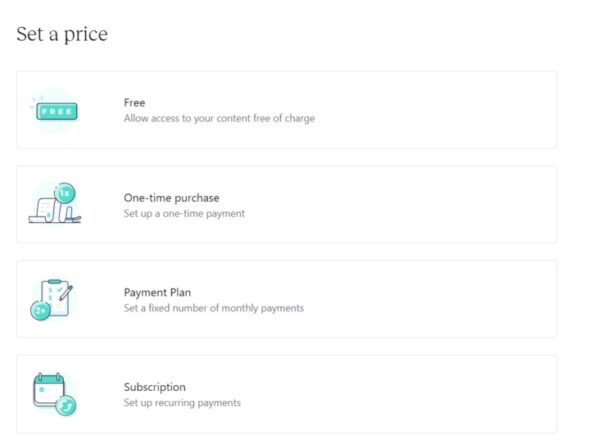Choose the Subscription pricing option

pyautogui.click(x=287, y=394)
